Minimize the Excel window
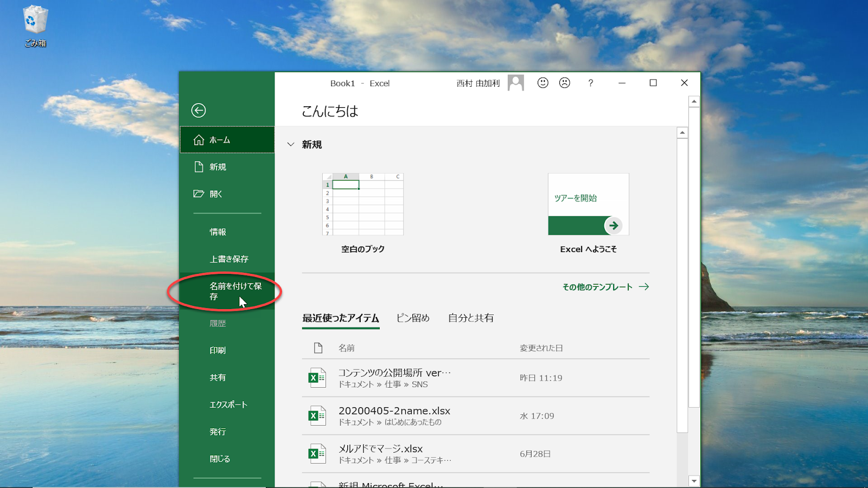This screenshot has width=868, height=488. coord(622,83)
